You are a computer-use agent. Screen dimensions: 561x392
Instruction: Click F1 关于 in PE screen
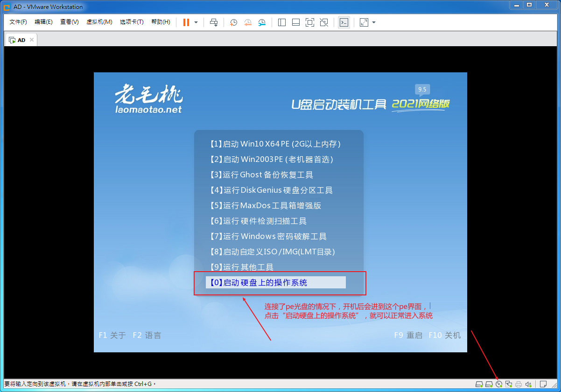[x=112, y=335]
